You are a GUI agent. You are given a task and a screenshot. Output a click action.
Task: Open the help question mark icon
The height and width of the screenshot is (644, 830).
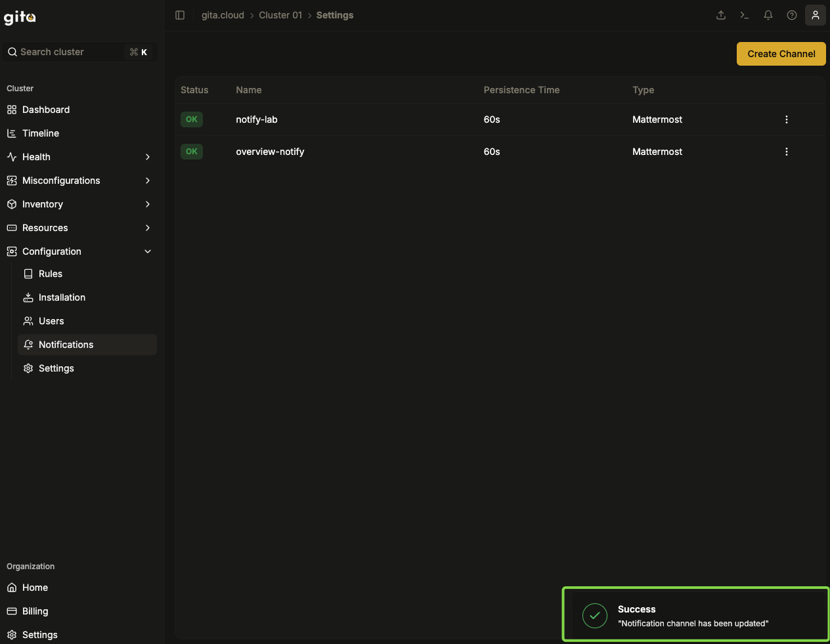coord(792,15)
